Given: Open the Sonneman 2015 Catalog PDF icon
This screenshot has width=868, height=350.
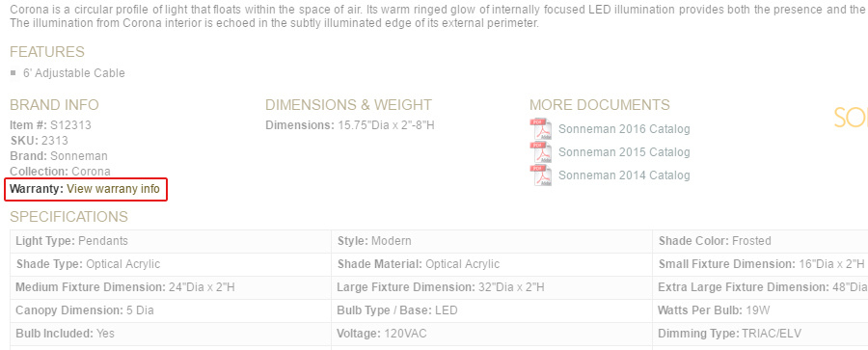Looking at the screenshot, I should tap(540, 152).
